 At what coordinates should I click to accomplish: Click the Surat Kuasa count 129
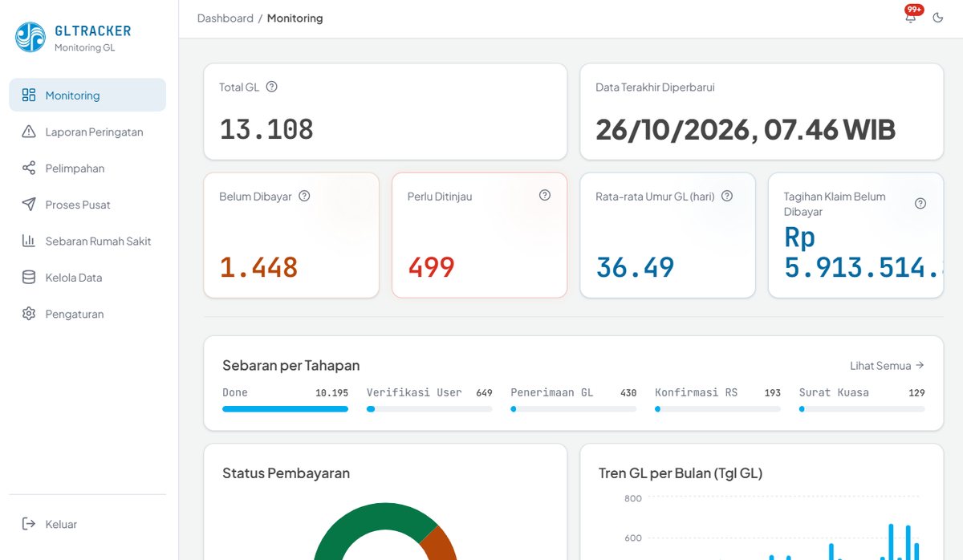[916, 393]
